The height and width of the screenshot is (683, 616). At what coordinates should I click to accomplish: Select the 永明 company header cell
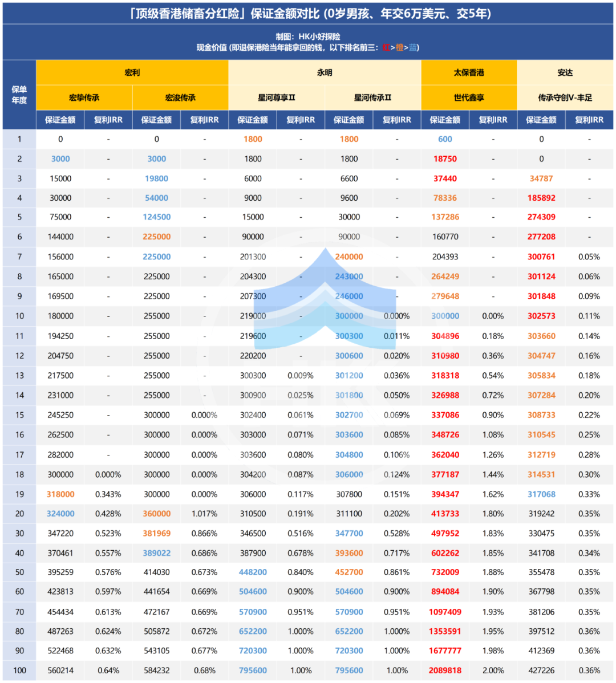tap(325, 72)
